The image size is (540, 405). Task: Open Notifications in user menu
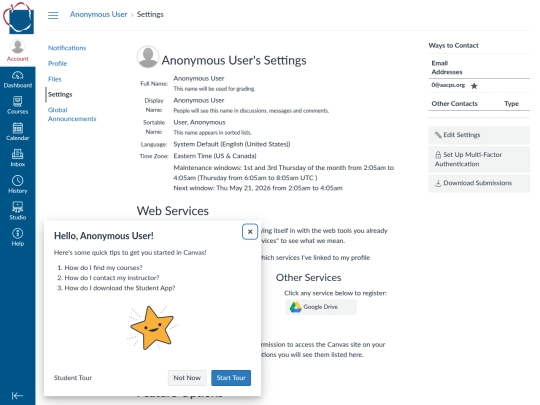[67, 48]
